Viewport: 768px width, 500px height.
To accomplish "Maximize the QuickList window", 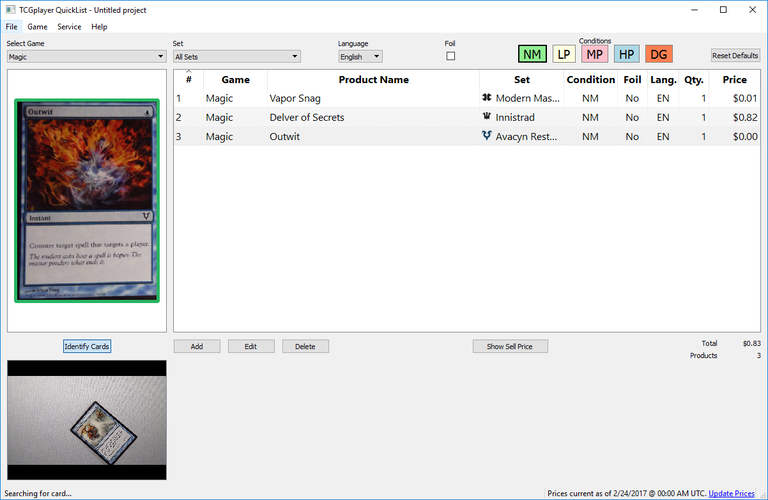I will [723, 10].
